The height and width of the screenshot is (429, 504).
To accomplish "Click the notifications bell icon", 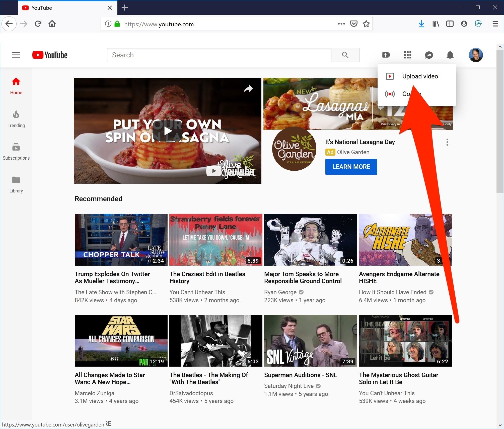I will 450,55.
